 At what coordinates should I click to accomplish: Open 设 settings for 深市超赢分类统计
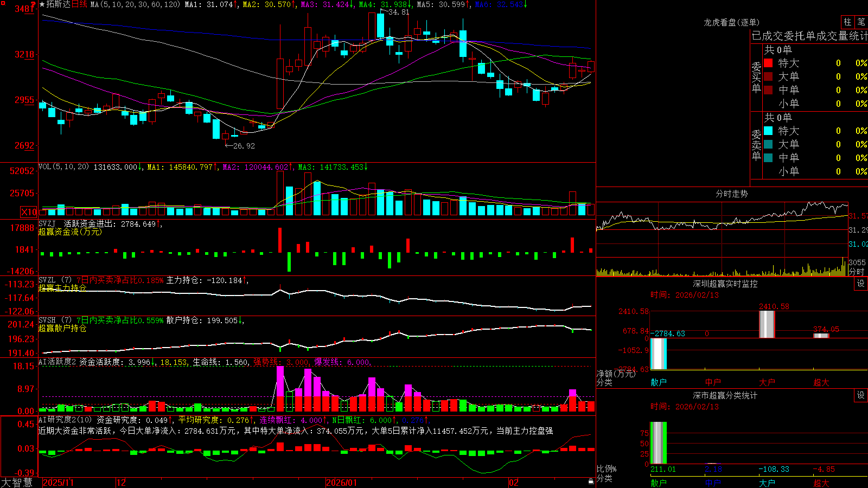[x=861, y=395]
